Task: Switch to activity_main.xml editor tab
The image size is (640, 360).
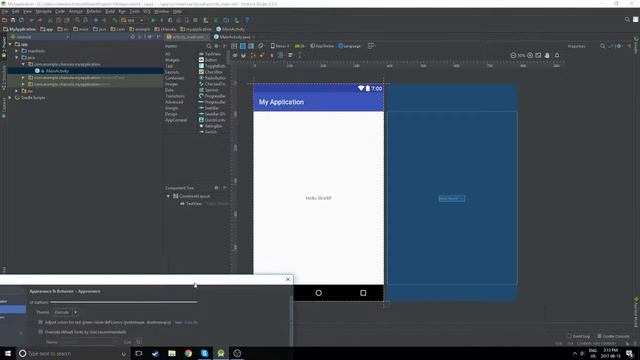Action: [x=187, y=37]
